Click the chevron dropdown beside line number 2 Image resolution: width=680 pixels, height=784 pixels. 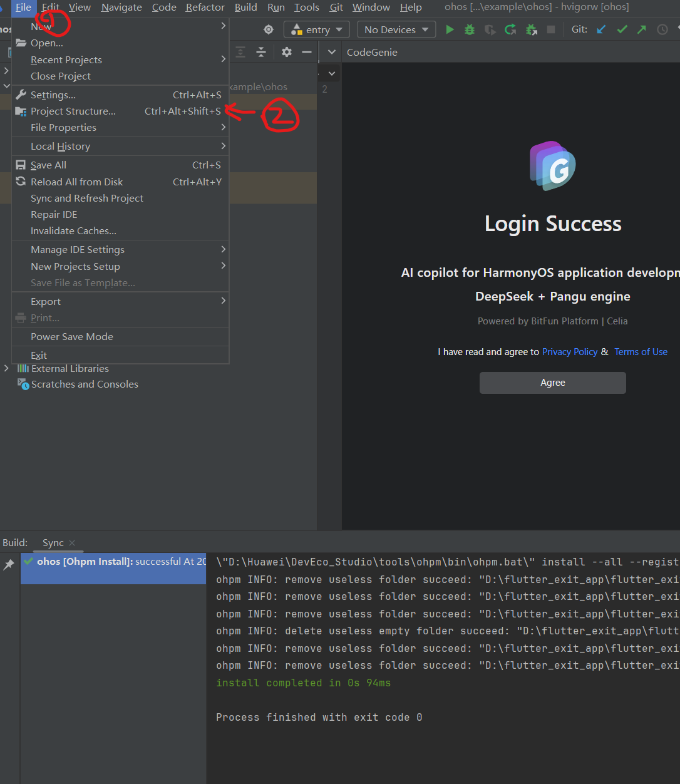pos(332,73)
